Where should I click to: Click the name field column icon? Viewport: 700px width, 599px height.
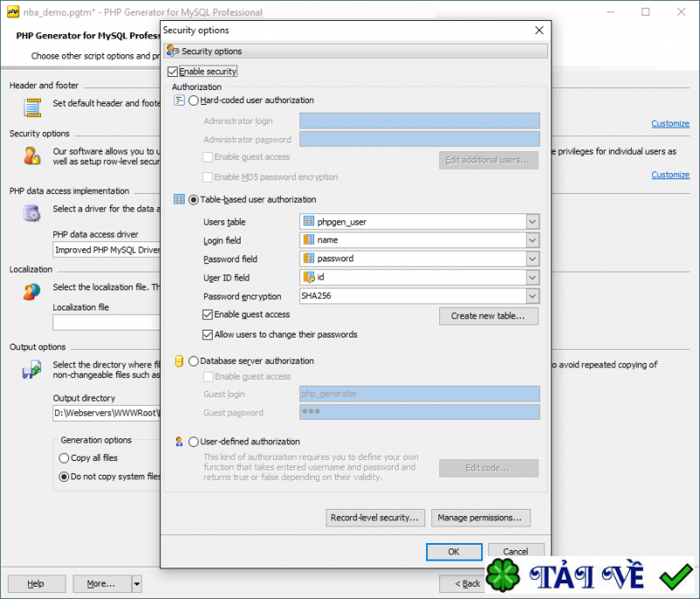point(309,240)
